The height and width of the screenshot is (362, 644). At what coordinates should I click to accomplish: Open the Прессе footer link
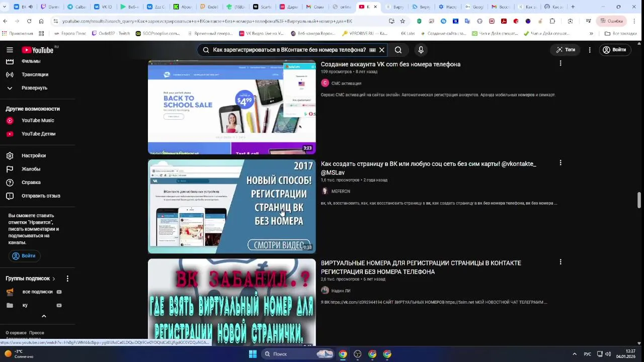click(37, 333)
